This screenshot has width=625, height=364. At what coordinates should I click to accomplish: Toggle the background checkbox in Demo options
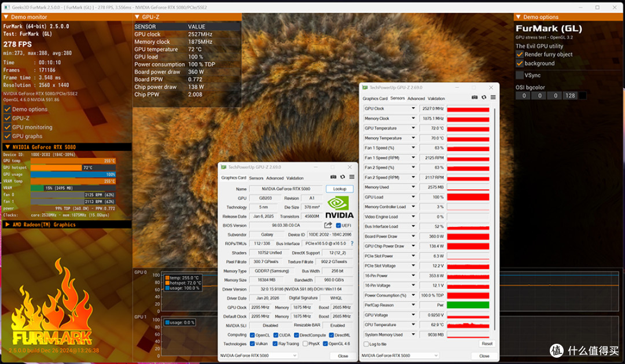(519, 64)
